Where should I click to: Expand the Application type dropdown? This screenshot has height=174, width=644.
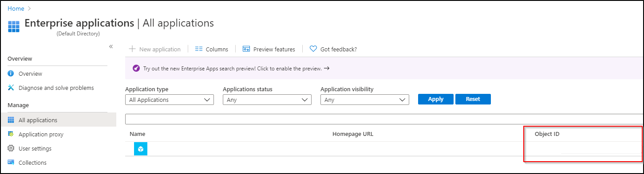tap(170, 100)
